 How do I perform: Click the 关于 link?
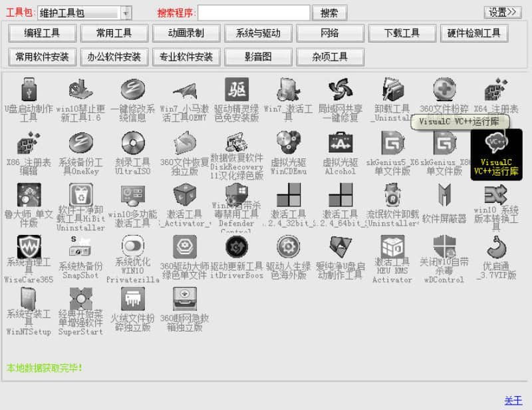point(513,401)
